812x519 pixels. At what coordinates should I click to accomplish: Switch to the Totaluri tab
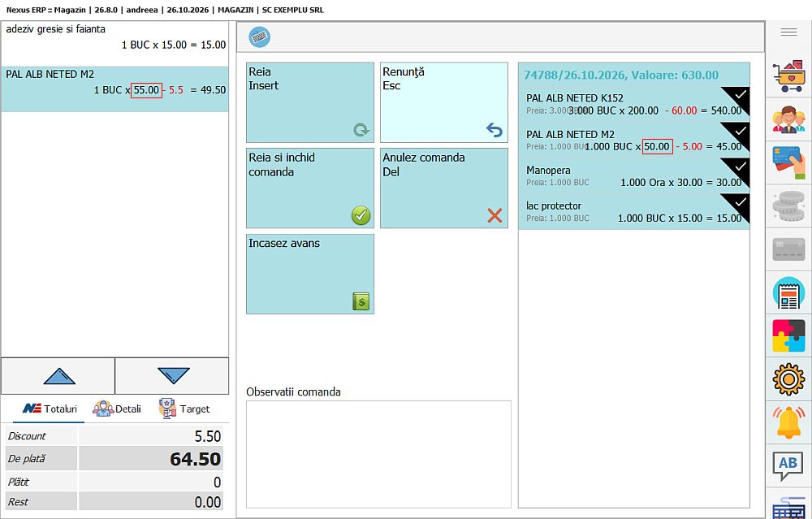[50, 409]
